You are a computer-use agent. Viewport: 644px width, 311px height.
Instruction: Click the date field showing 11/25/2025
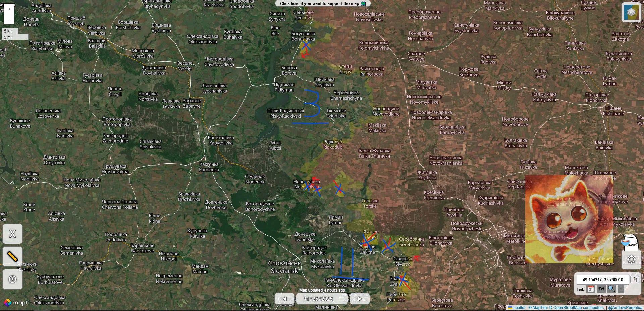(322, 299)
